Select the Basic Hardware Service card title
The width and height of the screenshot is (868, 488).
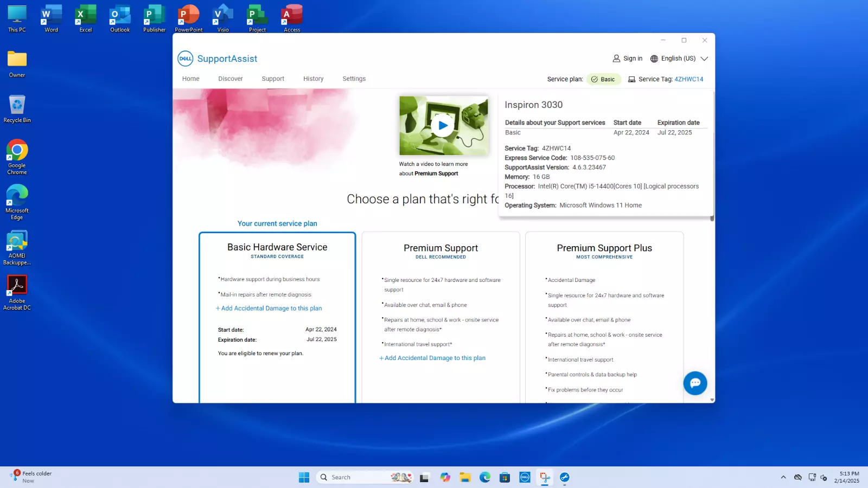[277, 247]
